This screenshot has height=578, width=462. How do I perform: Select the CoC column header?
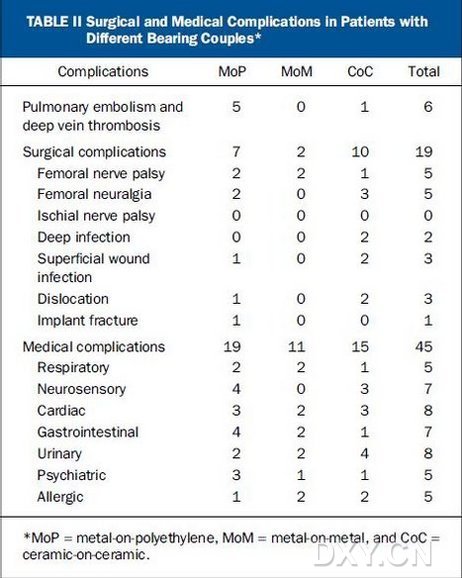click(x=360, y=72)
